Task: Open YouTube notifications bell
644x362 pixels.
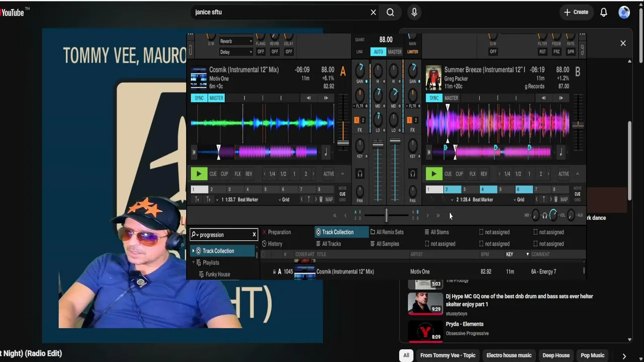Action: pos(604,13)
